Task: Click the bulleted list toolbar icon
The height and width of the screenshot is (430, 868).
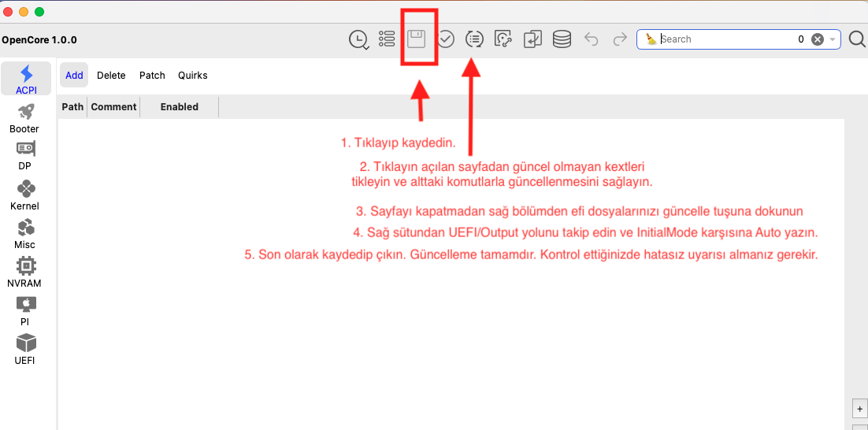Action: point(387,39)
